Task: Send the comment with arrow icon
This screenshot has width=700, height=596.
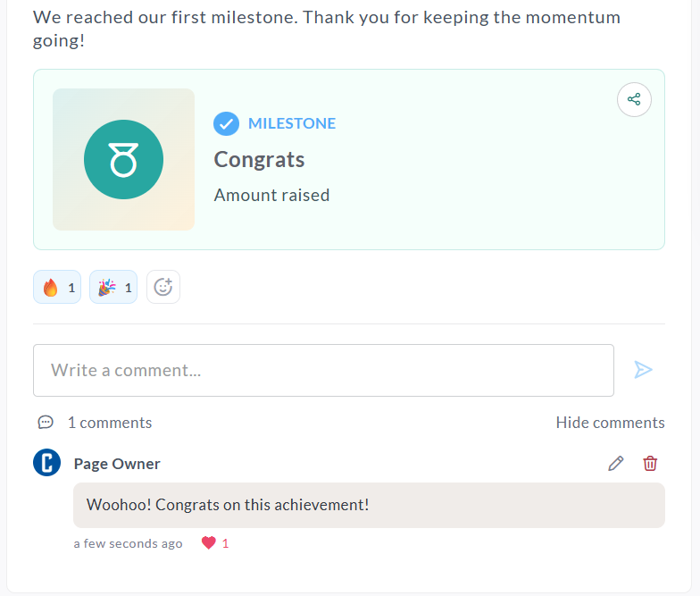Action: coord(643,370)
